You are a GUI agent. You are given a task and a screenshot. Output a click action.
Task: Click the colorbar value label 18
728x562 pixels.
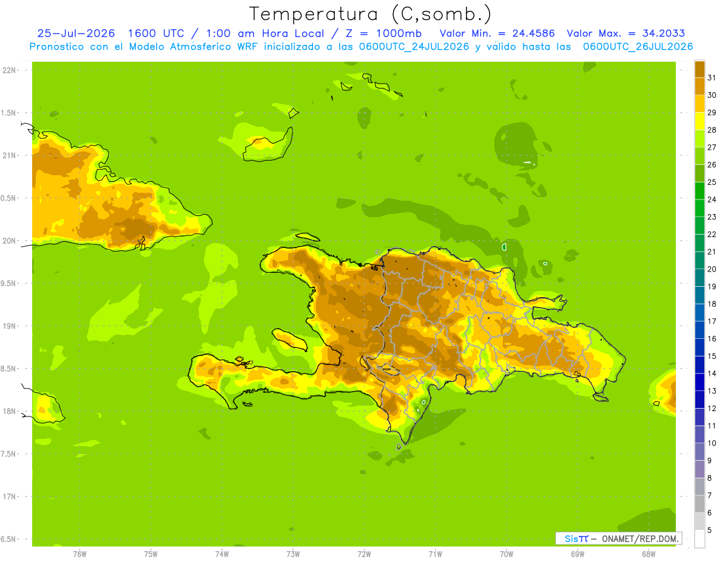click(x=712, y=304)
